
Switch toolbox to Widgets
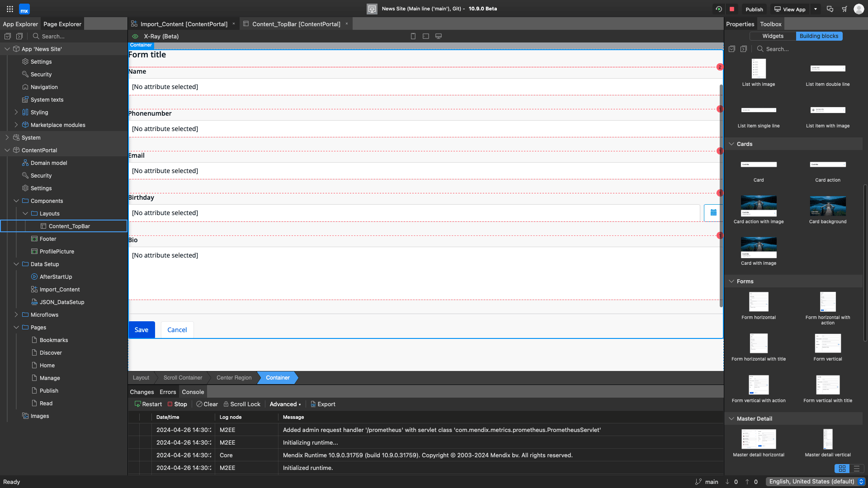click(773, 36)
